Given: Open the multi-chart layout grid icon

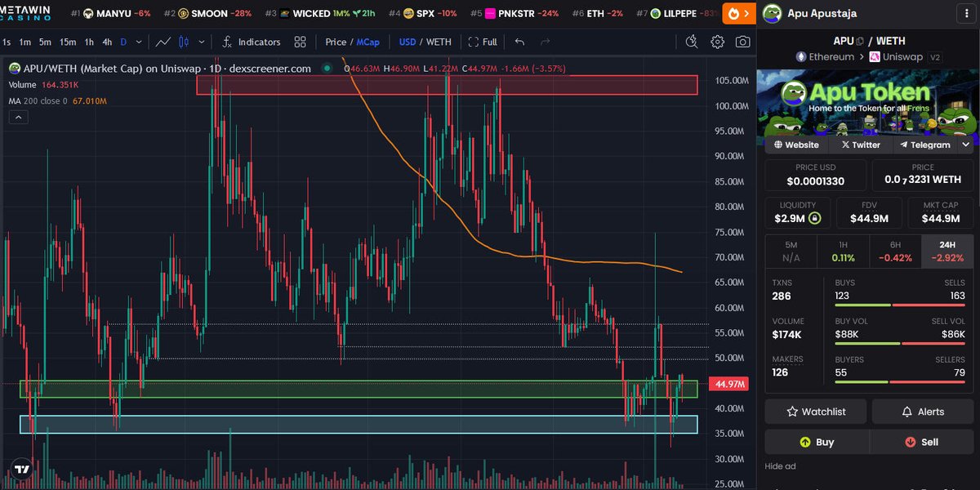Looking at the screenshot, I should [x=301, y=42].
